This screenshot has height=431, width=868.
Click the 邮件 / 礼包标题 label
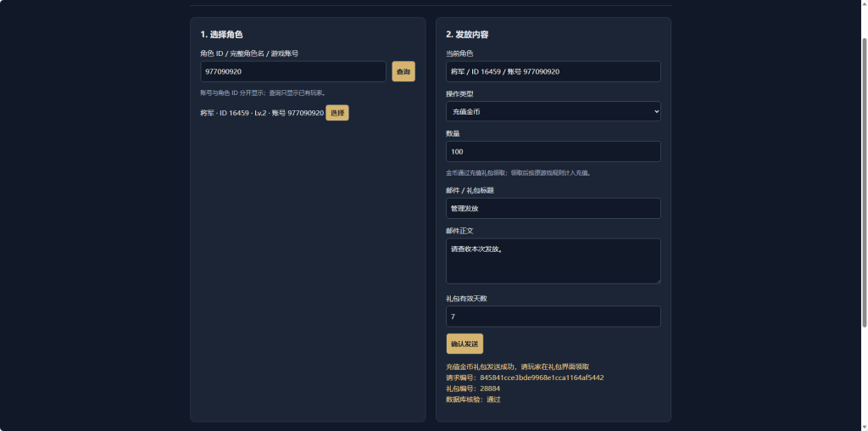tap(470, 191)
